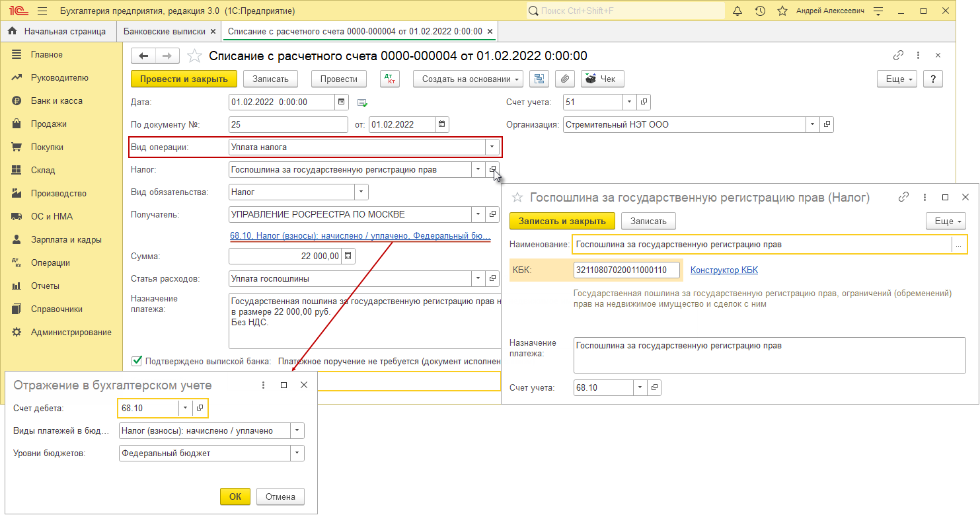Expand the Налог dropdown arrow
This screenshot has height=515, width=980.
click(478, 170)
